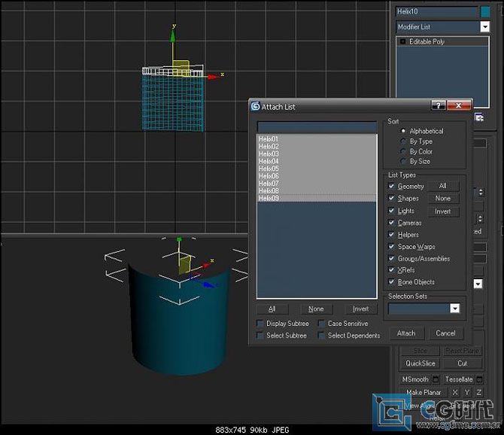Click Make Planar Z axis button

click(479, 393)
